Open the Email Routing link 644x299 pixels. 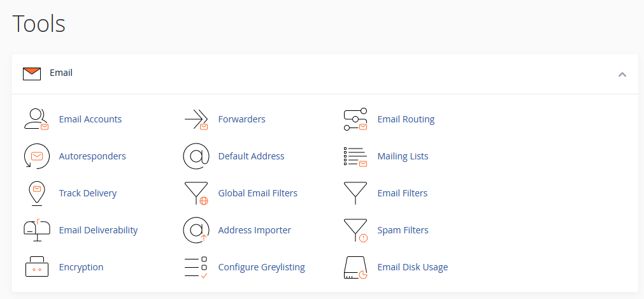(x=406, y=119)
